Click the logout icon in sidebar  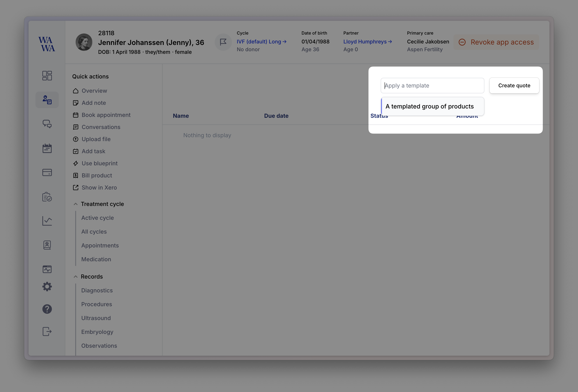click(x=47, y=331)
